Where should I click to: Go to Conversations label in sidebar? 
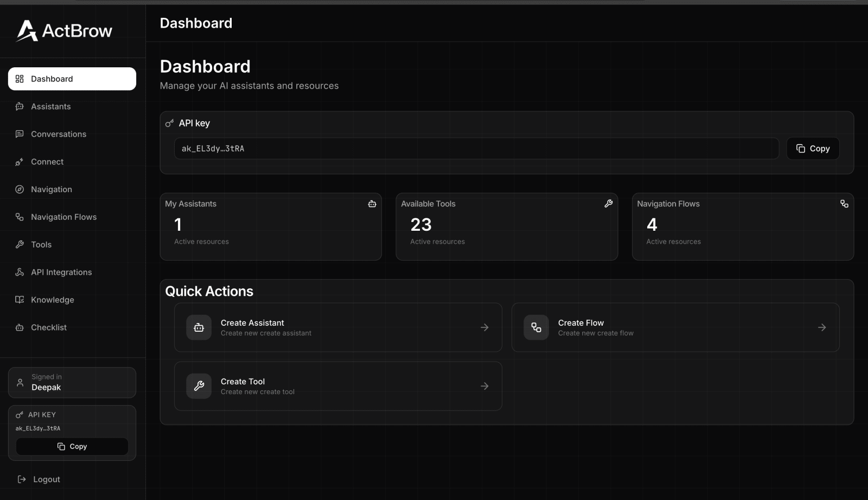point(59,134)
